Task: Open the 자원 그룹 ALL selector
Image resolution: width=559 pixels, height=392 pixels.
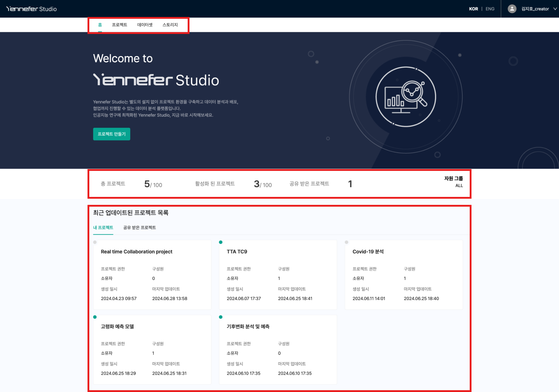Action: [454, 182]
